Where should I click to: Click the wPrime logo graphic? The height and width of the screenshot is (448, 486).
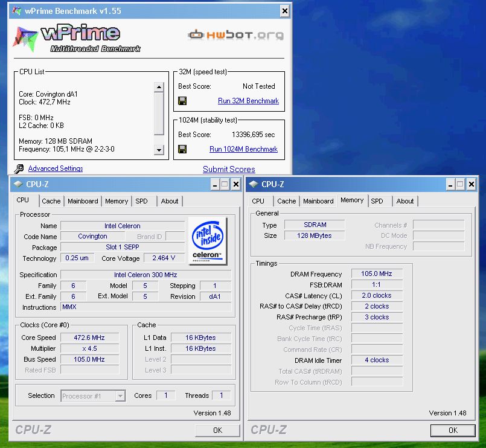[x=77, y=38]
